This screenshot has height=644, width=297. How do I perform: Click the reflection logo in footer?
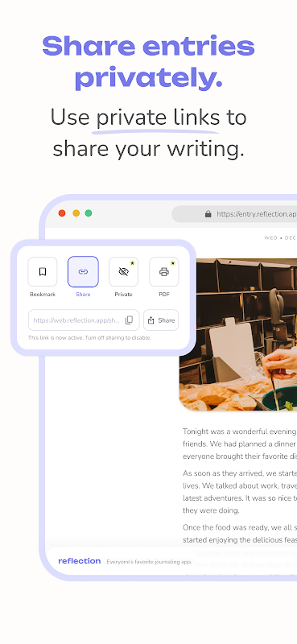(80, 560)
